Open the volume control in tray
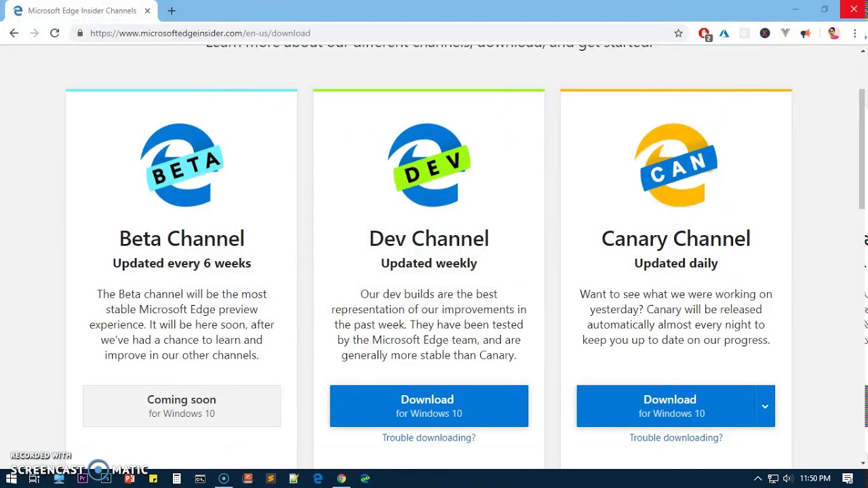 787,479
